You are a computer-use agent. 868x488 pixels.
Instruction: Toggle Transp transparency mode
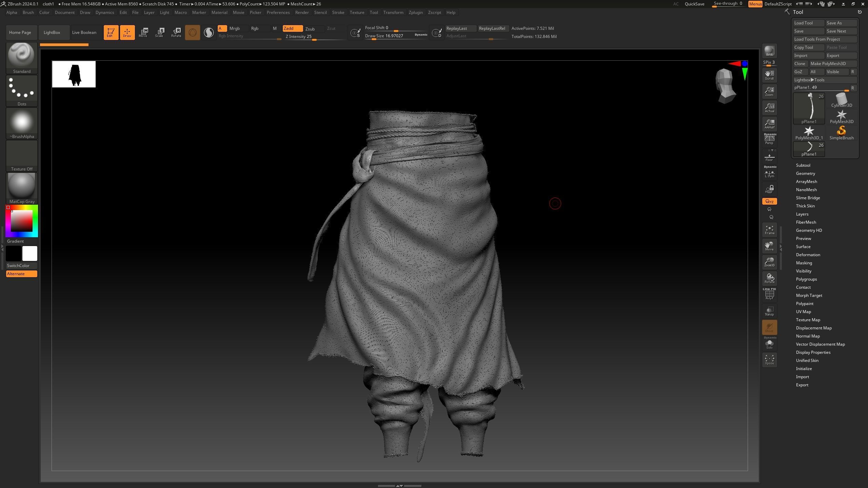tap(769, 311)
